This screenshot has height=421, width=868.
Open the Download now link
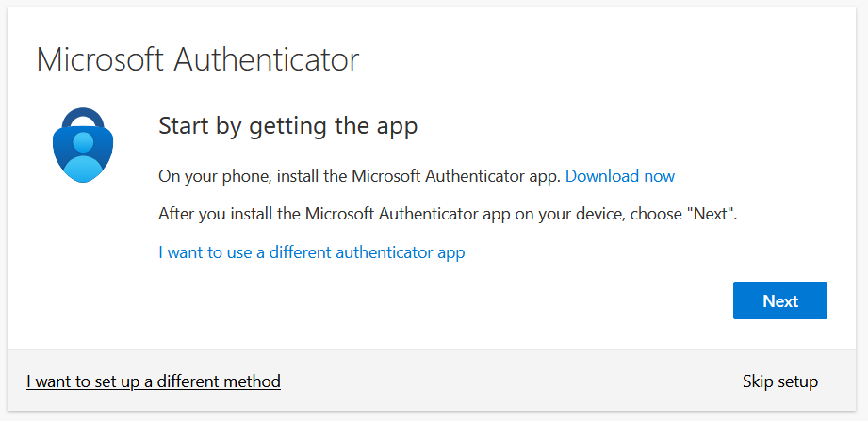[619, 176]
